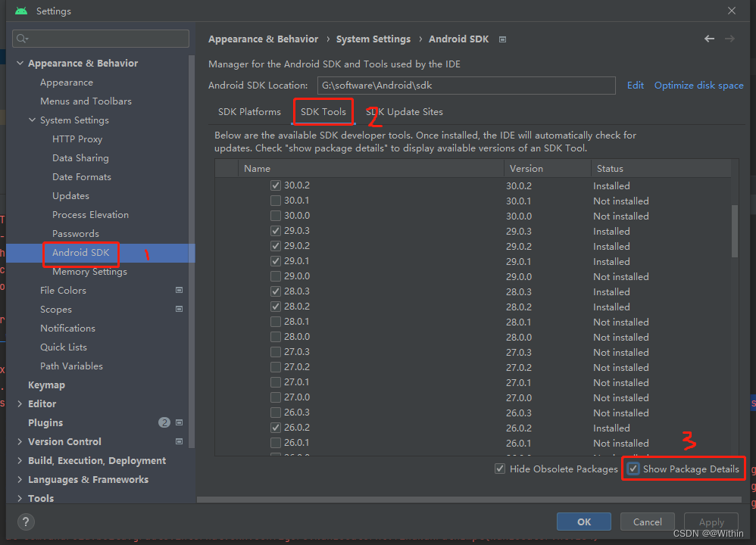Uncheck Hide Obsolete Packages
This screenshot has height=545, width=756.
tap(500, 469)
